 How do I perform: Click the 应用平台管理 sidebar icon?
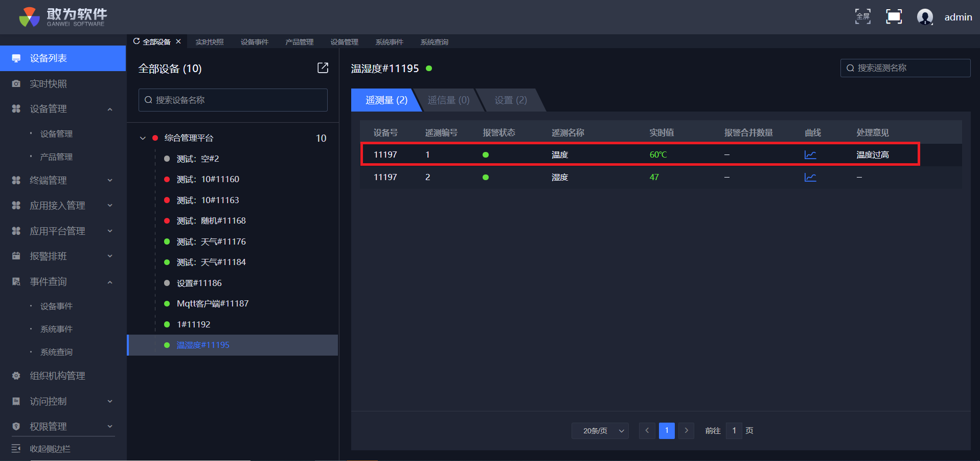tap(16, 231)
